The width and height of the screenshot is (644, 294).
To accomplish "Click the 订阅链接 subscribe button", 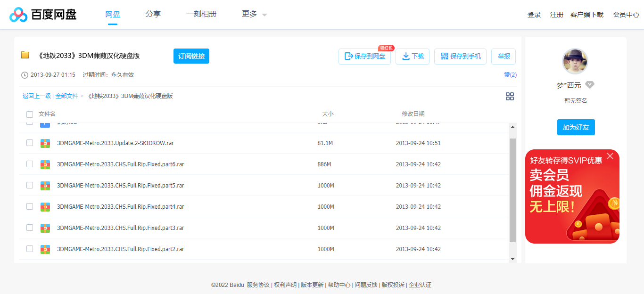I will point(191,56).
